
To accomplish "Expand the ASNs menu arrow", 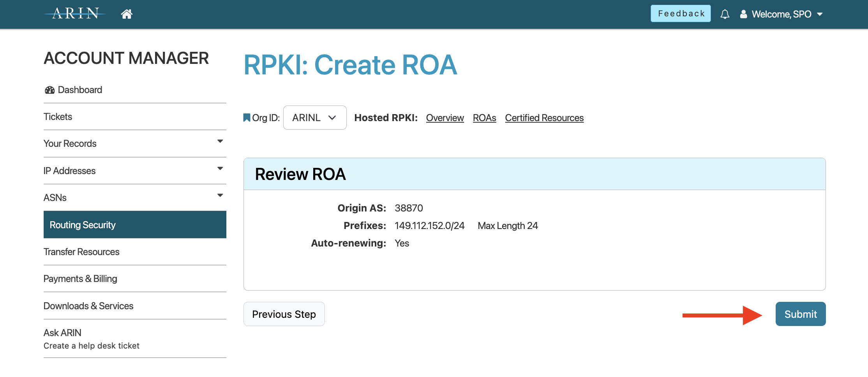I will [x=220, y=196].
